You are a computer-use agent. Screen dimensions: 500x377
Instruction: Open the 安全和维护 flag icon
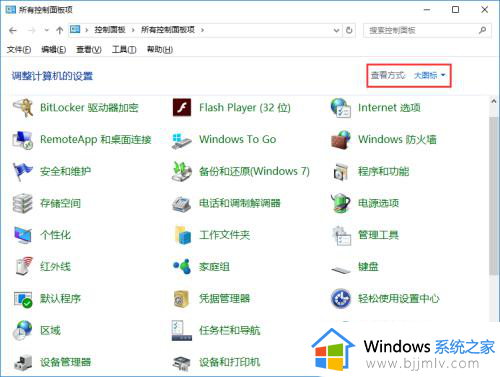[x=23, y=171]
